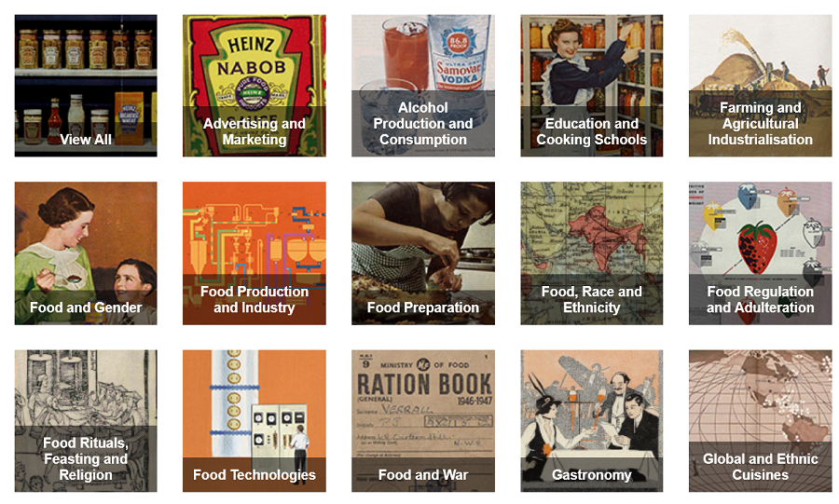Open Food and War ration book tile
Screen dimensions: 839x504
(x=422, y=421)
